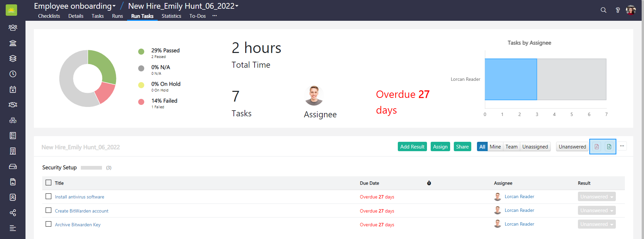Click the share nodes sidebar icon

[13, 213]
